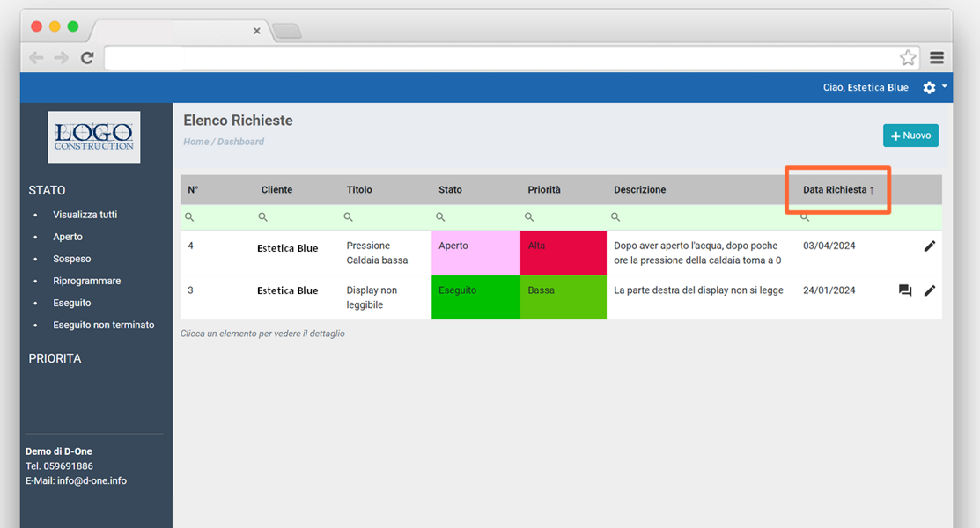
Task: Click the browser back arrow
Action: pos(36,58)
